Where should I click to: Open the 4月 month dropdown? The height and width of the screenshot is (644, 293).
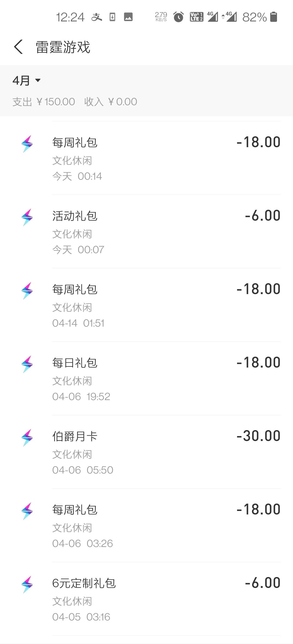pos(27,80)
